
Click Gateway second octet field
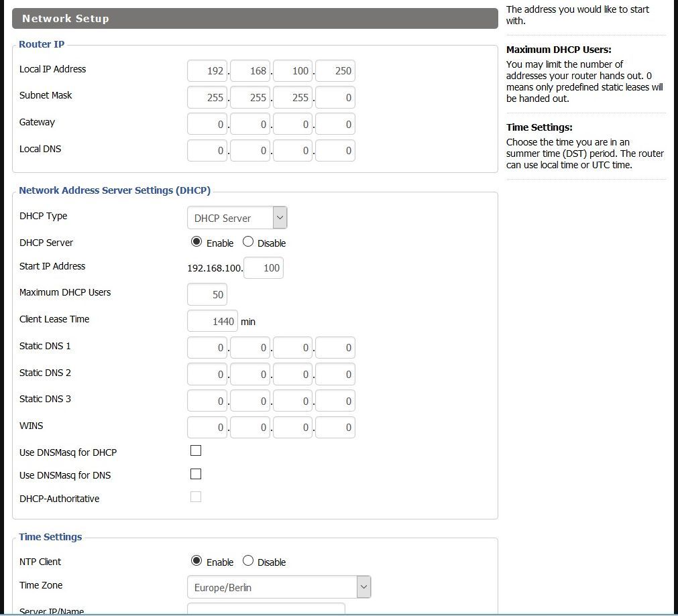pyautogui.click(x=250, y=125)
